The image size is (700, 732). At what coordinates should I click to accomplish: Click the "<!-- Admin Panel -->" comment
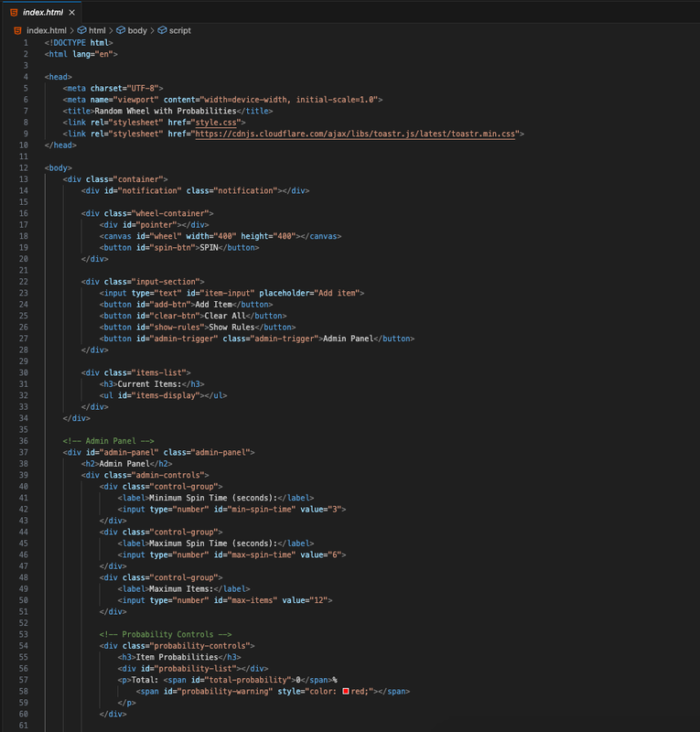[108, 441]
